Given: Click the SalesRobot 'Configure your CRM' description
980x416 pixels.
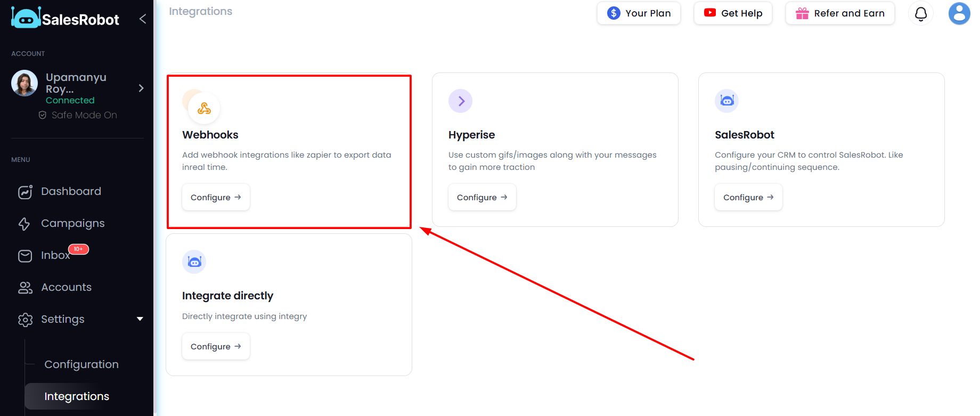Looking at the screenshot, I should (808, 161).
